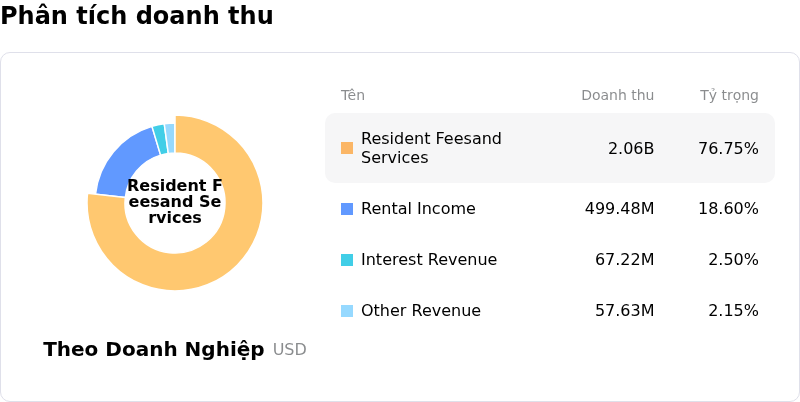Click the cyan donut chart slice
The width and height of the screenshot is (800, 402).
pyautogui.click(x=159, y=139)
